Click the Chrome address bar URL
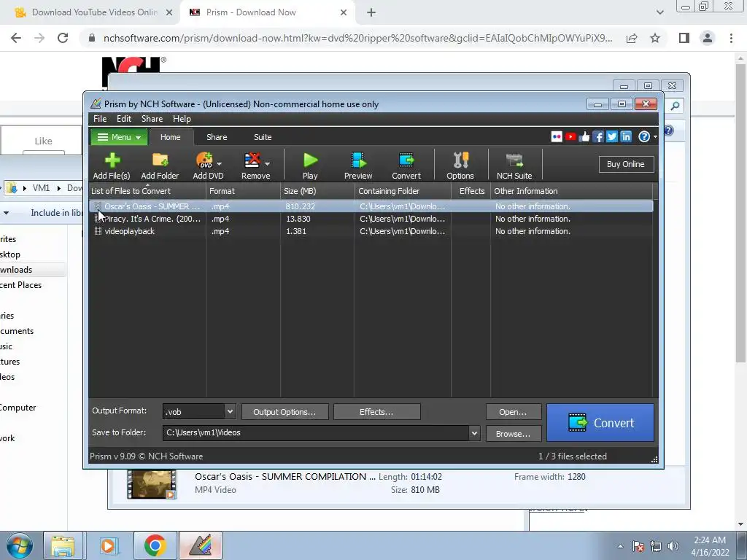The height and width of the screenshot is (560, 747). coord(357,38)
